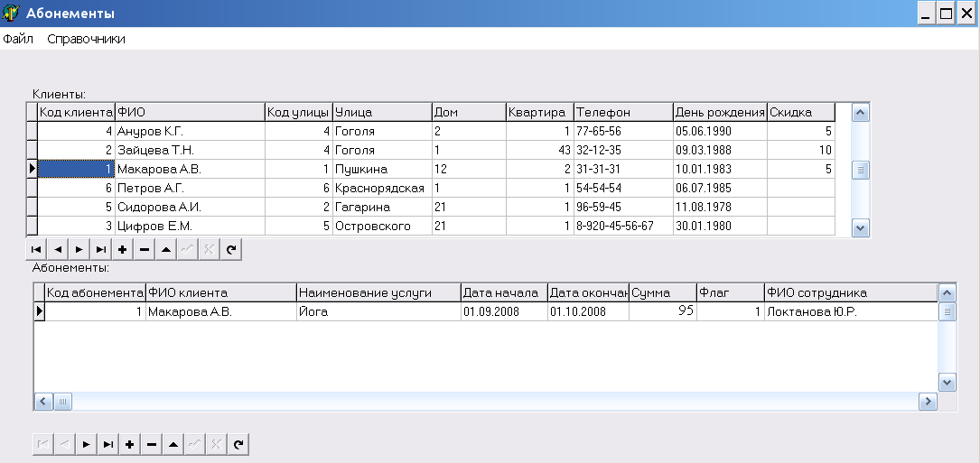Click phone cell 8-920-45-56-67
Viewport: 980px width, 463px height.
point(623,226)
